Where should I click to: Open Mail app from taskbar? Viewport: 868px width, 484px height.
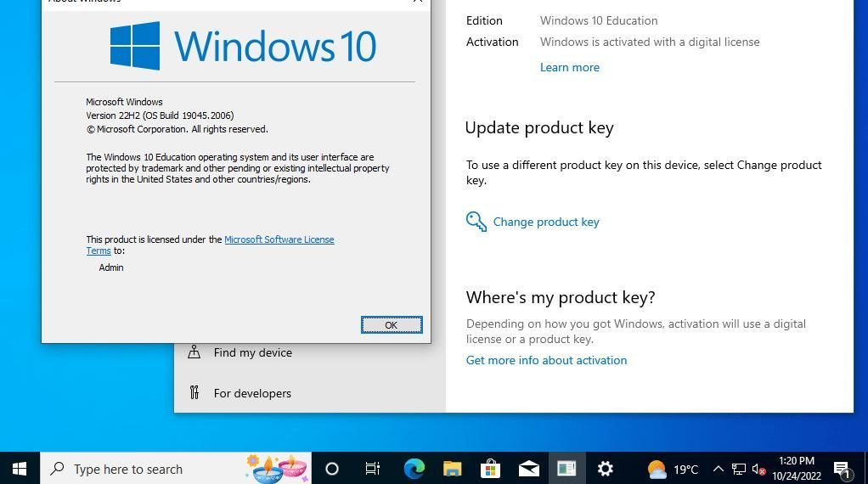pyautogui.click(x=528, y=469)
